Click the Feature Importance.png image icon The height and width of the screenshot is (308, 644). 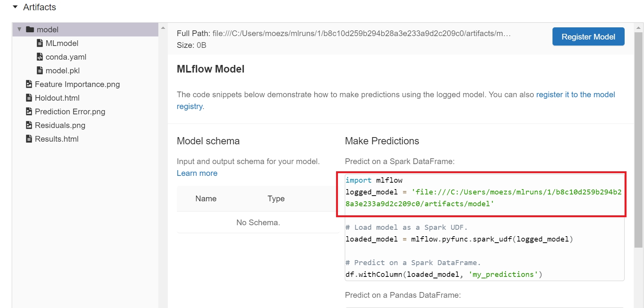(x=29, y=84)
